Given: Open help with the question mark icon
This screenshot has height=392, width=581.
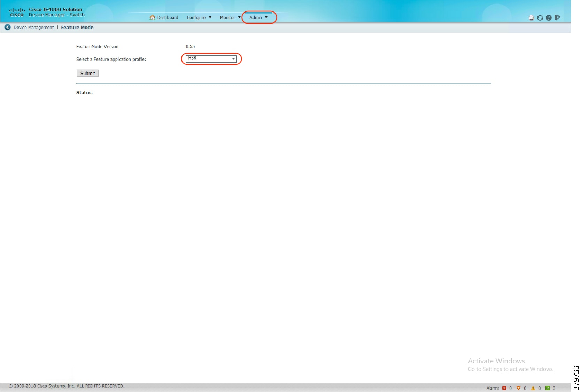Looking at the screenshot, I should [x=549, y=18].
